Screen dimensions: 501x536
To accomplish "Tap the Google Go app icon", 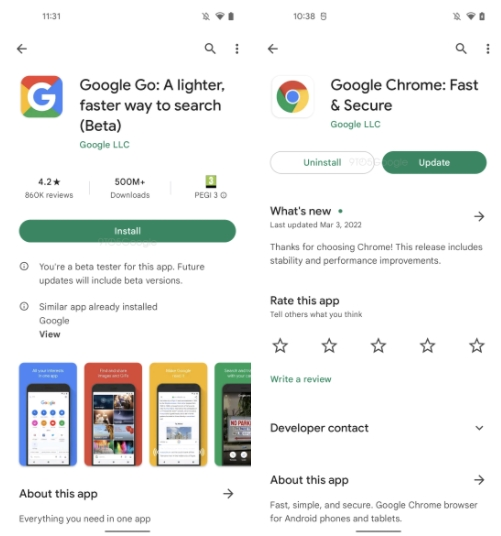I will point(41,97).
